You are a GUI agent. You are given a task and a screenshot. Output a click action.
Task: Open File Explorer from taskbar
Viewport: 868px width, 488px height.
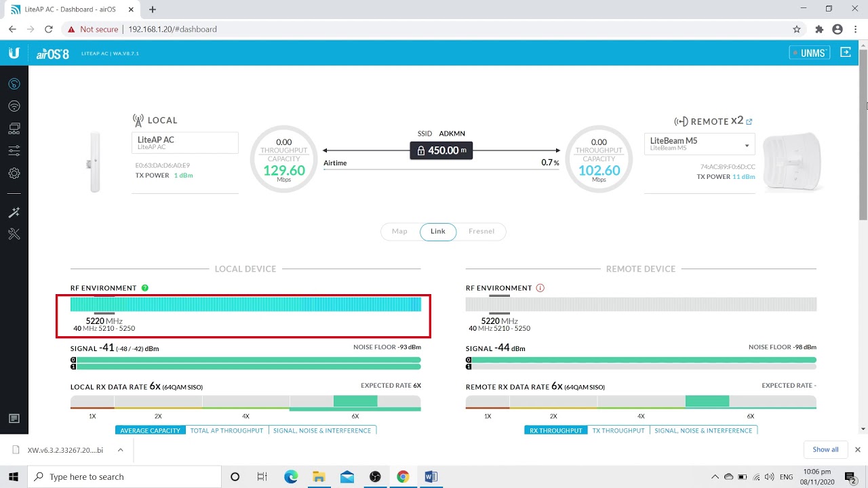(x=319, y=476)
